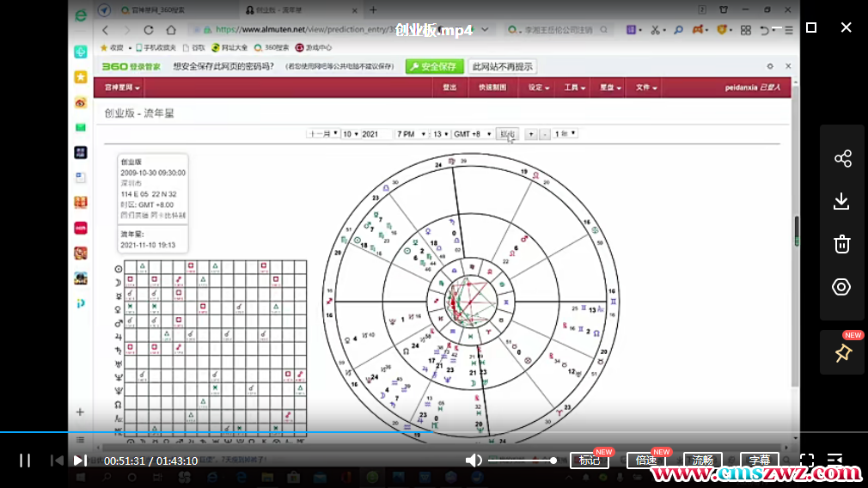
Task: Click the 标记 mark button
Action: [590, 461]
